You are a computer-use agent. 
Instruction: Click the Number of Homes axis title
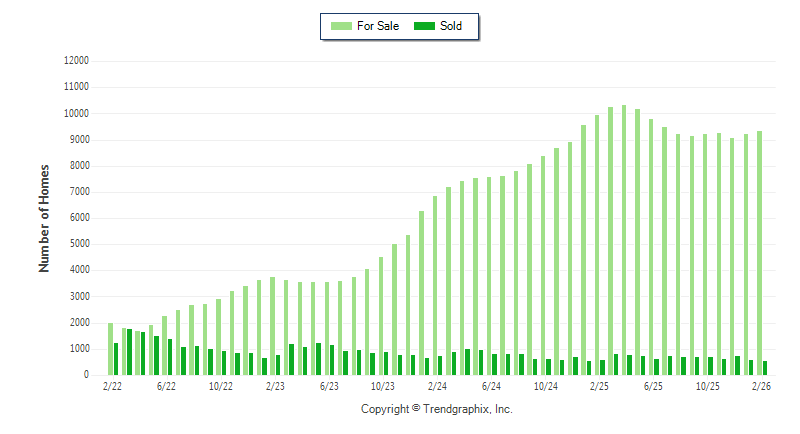[x=44, y=219]
